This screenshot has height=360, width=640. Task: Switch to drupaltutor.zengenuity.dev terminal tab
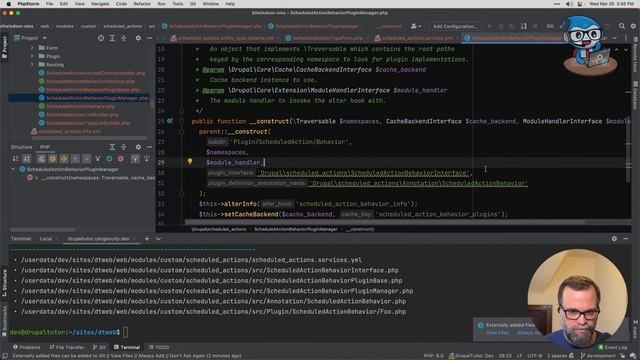[x=98, y=239]
